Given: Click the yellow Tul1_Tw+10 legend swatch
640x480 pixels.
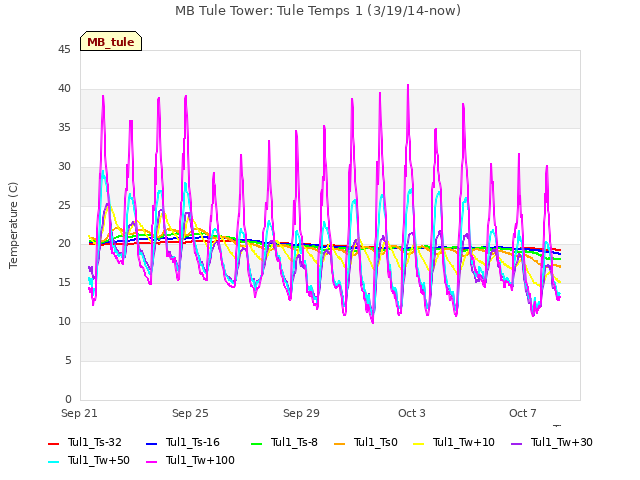Looking at the screenshot, I should (419, 443).
